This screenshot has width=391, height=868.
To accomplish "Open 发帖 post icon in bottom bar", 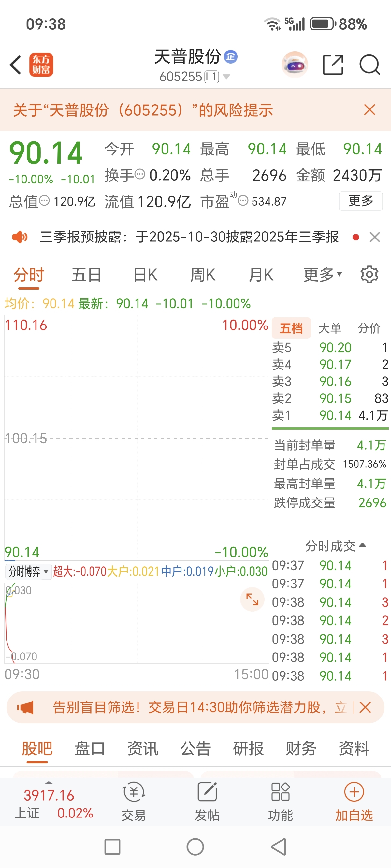I will pos(207,802).
